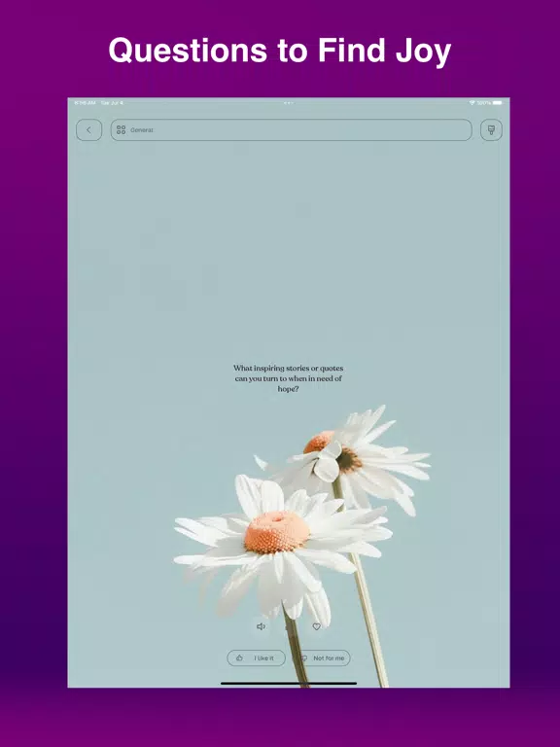Image resolution: width=560 pixels, height=747 pixels.
Task: Favorite this question with the heart icon
Action: tap(316, 626)
